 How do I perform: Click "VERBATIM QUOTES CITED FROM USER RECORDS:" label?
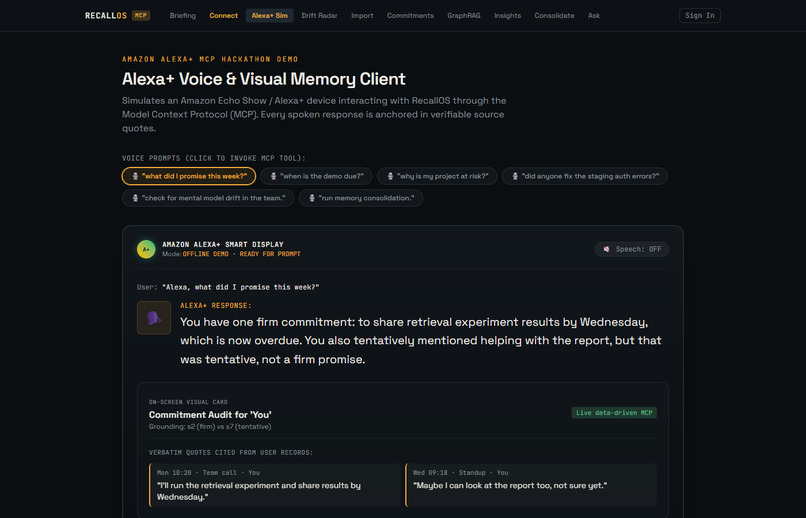tap(231, 453)
